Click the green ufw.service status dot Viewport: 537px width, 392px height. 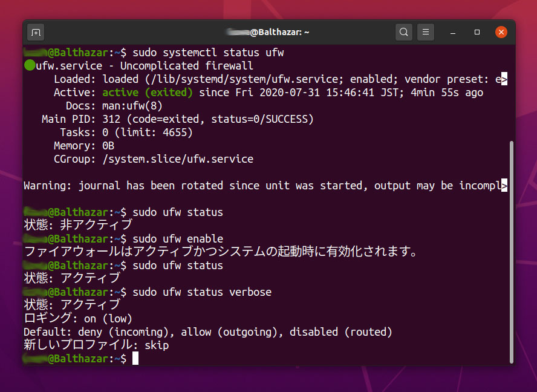tap(30, 65)
